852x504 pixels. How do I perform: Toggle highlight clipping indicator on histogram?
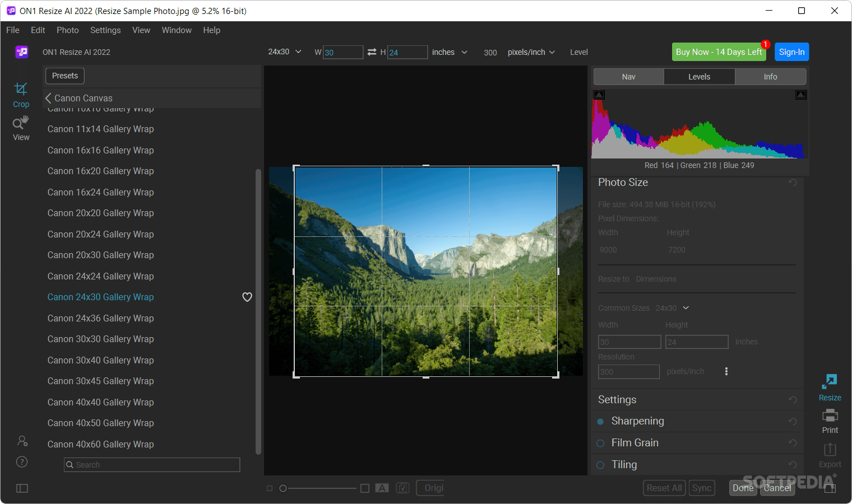click(801, 95)
